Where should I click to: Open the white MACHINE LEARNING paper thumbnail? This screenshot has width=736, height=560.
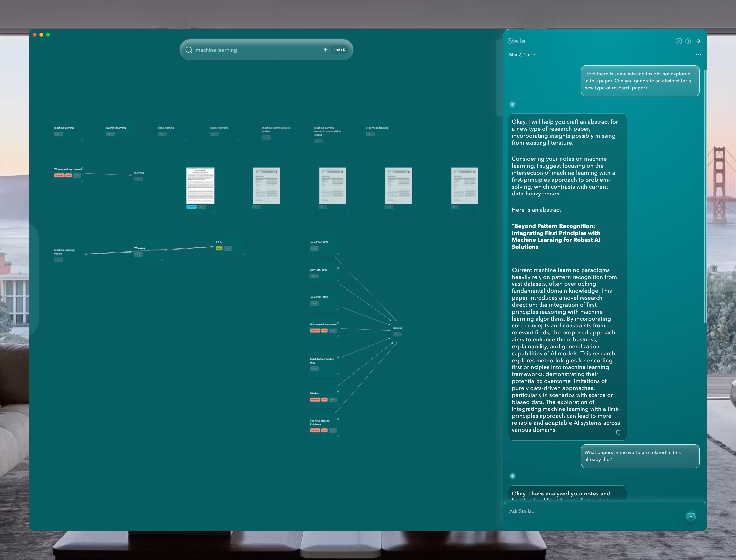200,186
